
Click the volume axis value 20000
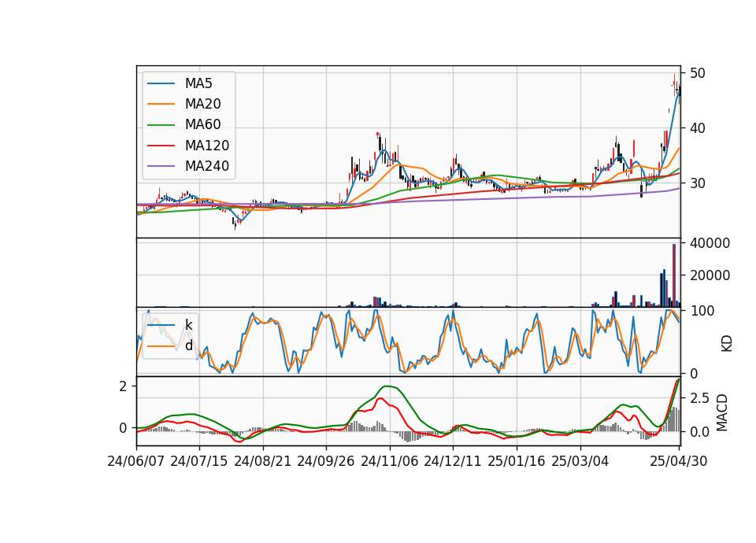coord(710,275)
